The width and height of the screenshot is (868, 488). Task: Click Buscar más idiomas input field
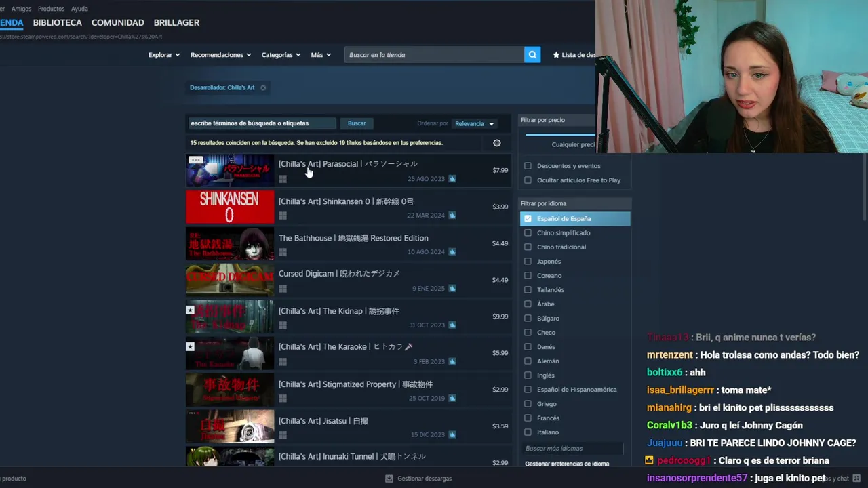574,449
